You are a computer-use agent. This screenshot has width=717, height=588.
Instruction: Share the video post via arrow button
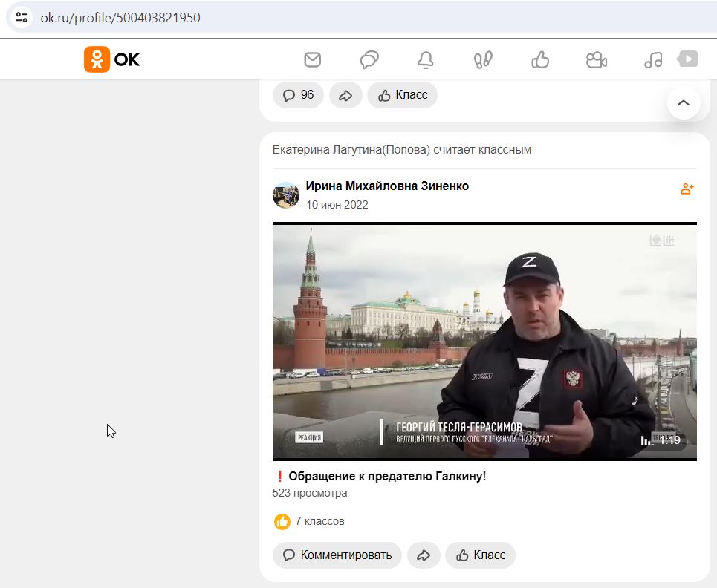pyautogui.click(x=424, y=555)
